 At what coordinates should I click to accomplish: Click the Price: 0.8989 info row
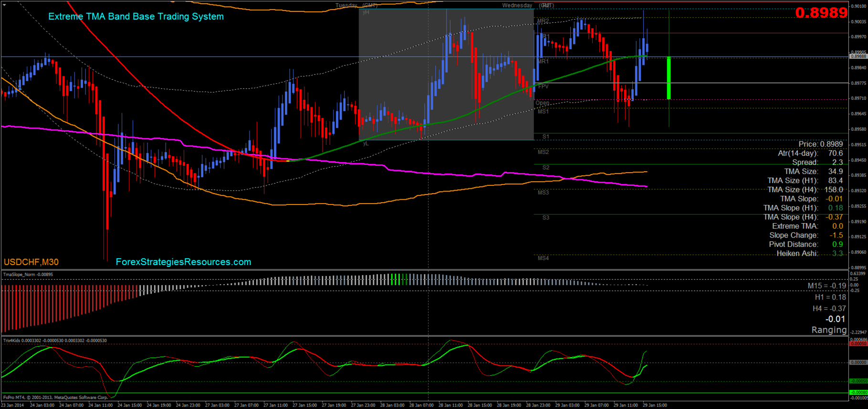[821, 144]
